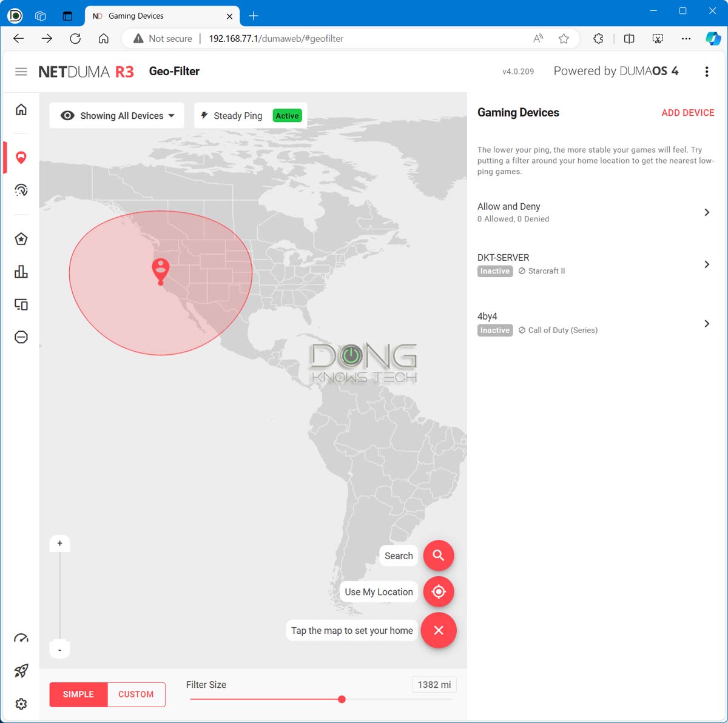Viewport: 728px width, 723px height.
Task: Click Use My Location label
Action: [379, 592]
